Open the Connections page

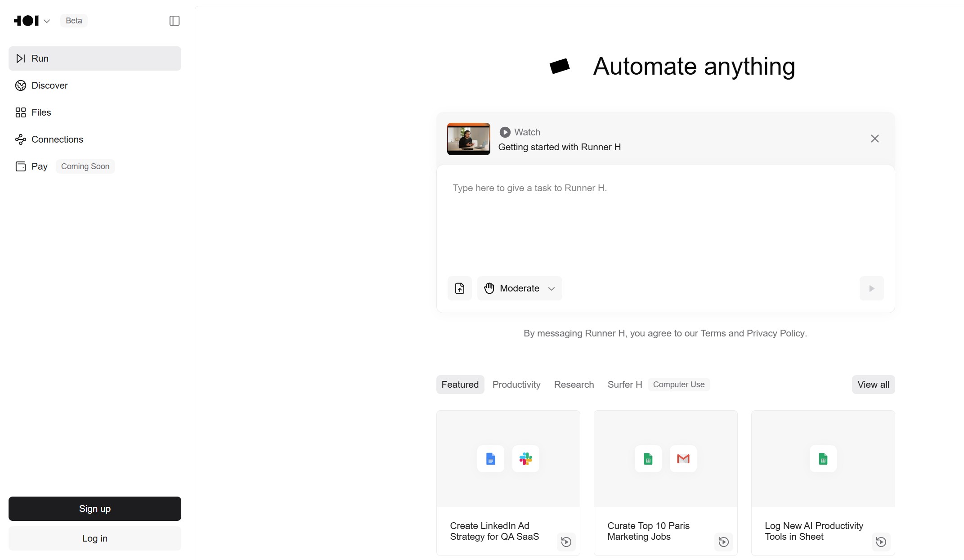pyautogui.click(x=95, y=139)
